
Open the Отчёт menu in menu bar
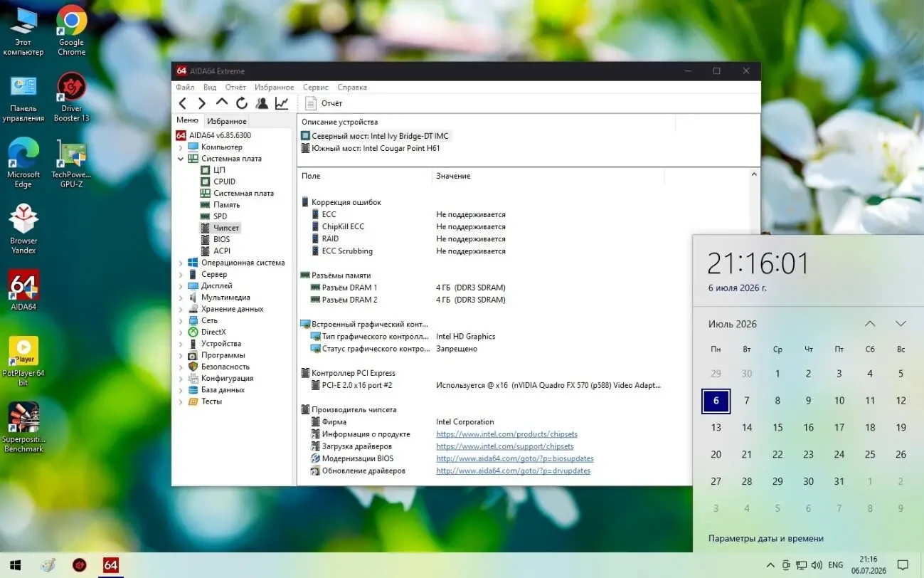click(235, 87)
